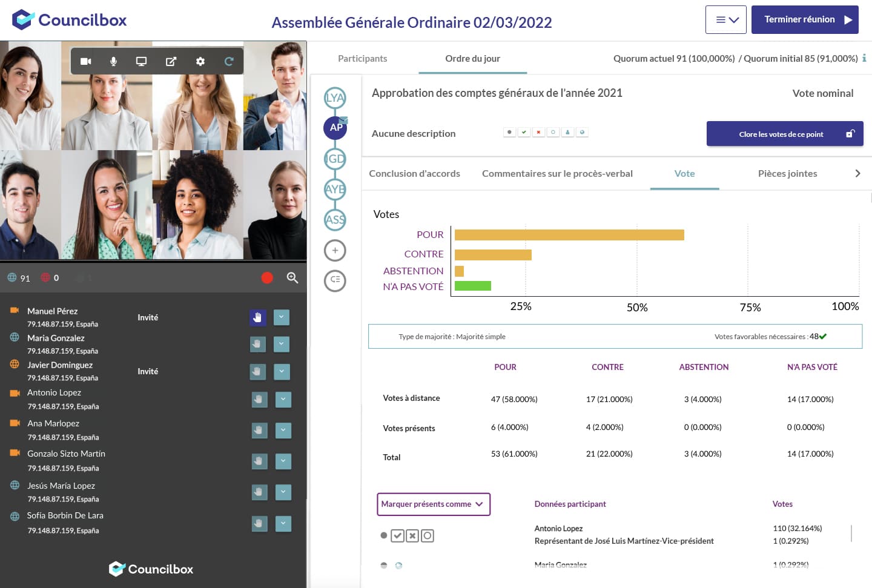Toggle camera in video toolbar
The width and height of the screenshot is (872, 588).
click(x=86, y=61)
